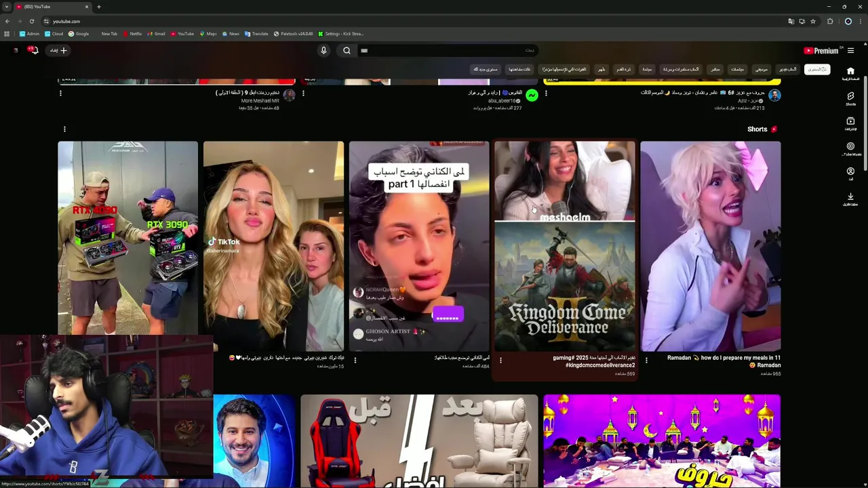This screenshot has height=488, width=868.
Task: Go back with the browser back arrow
Action: click(x=7, y=21)
